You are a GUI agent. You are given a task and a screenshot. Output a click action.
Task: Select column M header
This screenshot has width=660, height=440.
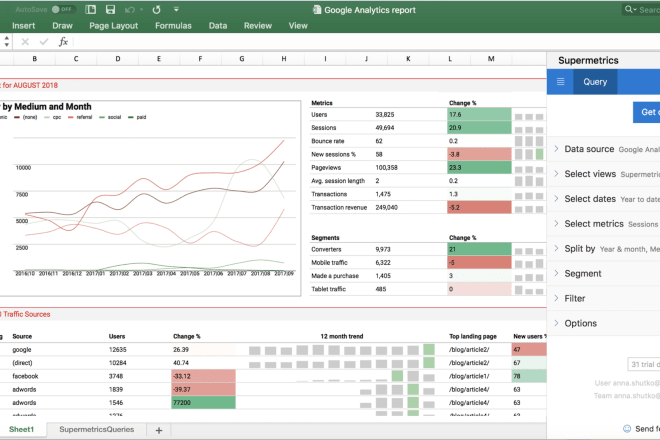[491, 59]
